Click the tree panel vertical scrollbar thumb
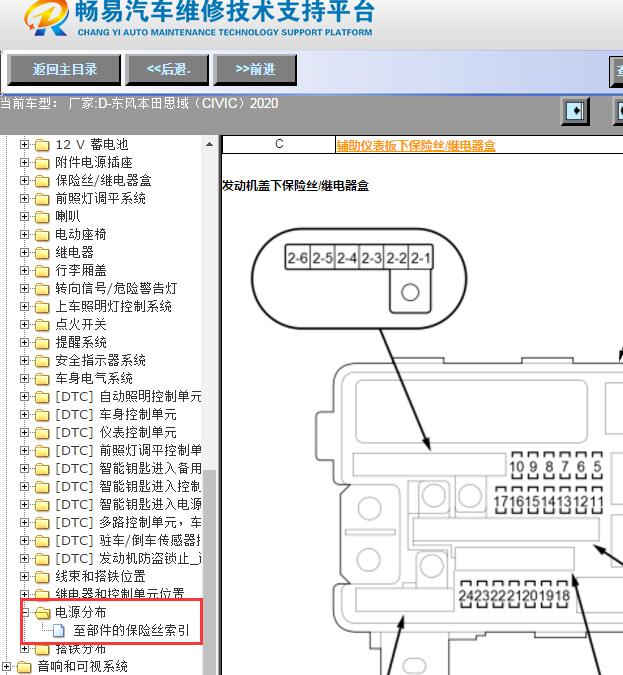Screen dimensions: 623x675 [x=210, y=572]
